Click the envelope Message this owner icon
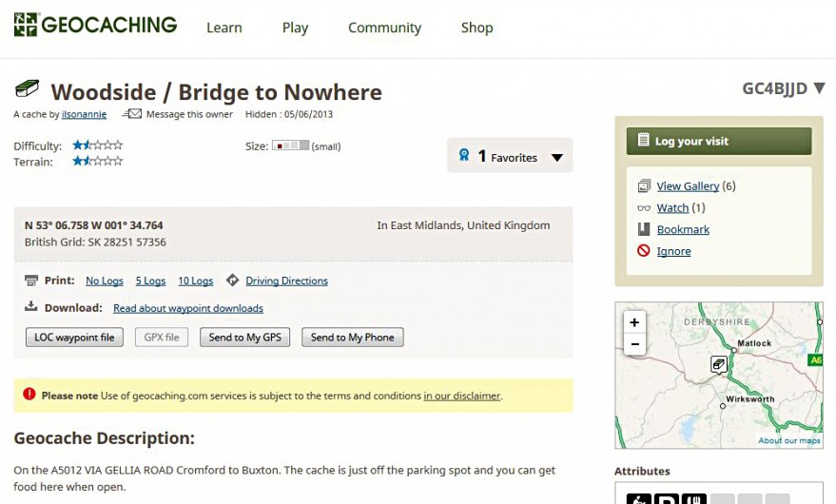The width and height of the screenshot is (836, 504). [131, 114]
